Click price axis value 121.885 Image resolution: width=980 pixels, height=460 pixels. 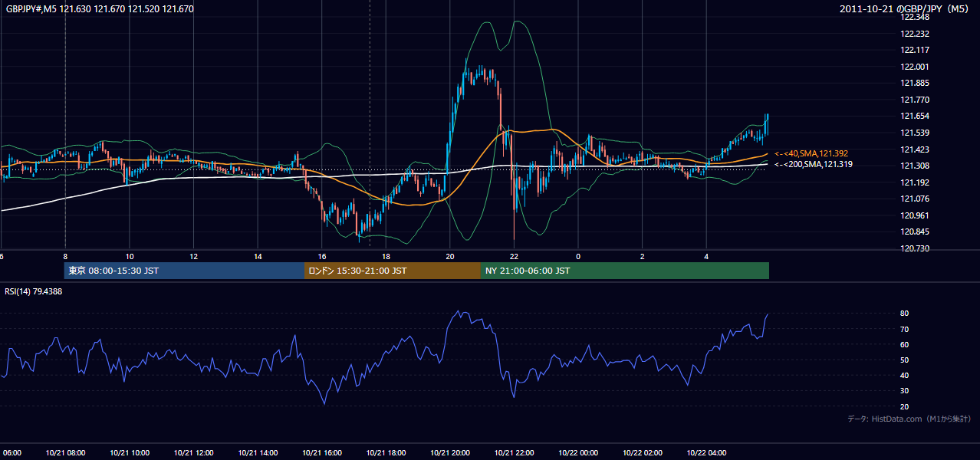coord(915,84)
